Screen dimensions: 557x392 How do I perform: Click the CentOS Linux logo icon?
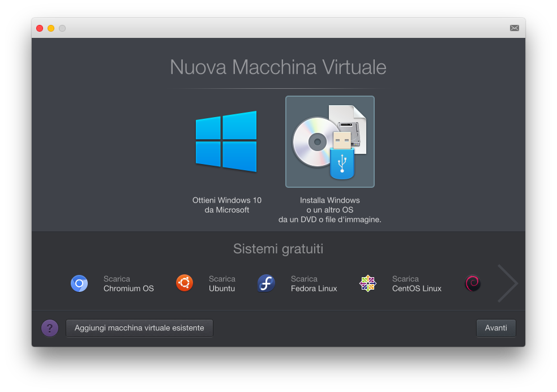[x=368, y=283]
